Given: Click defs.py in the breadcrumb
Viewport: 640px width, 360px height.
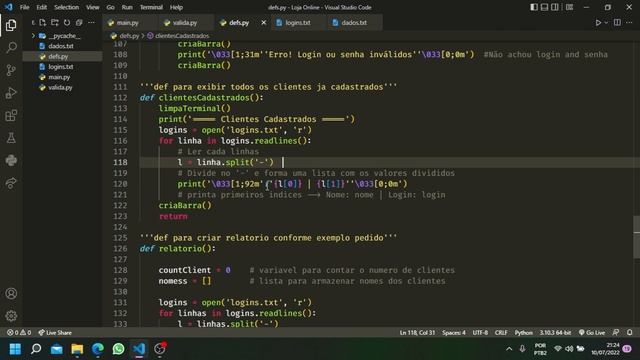Looking at the screenshot, I should pos(129,36).
